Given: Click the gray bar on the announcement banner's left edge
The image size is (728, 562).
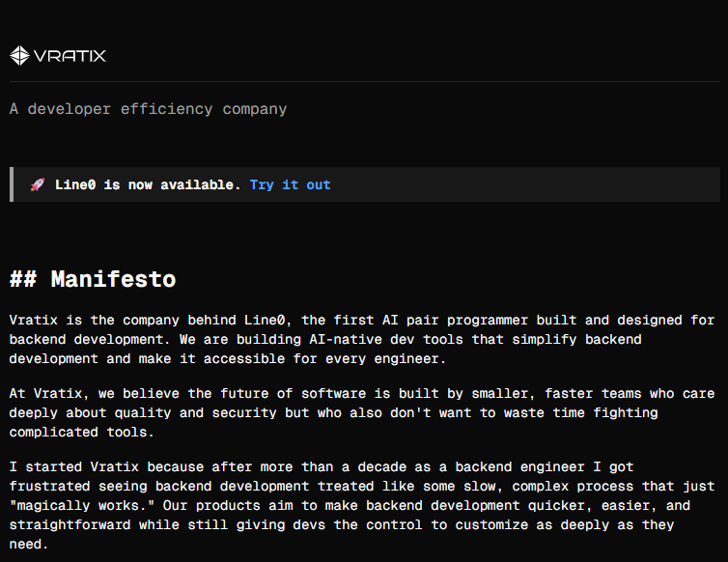Looking at the screenshot, I should [x=12, y=184].
